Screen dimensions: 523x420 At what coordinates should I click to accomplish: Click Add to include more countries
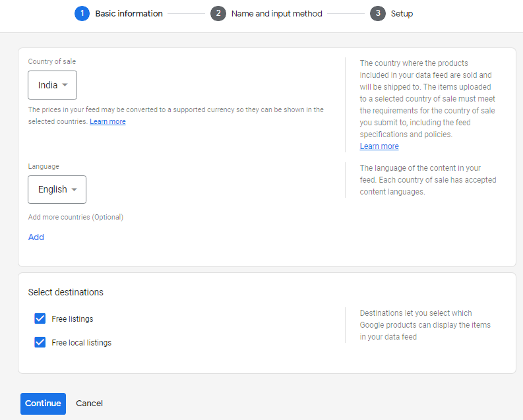[x=36, y=237]
